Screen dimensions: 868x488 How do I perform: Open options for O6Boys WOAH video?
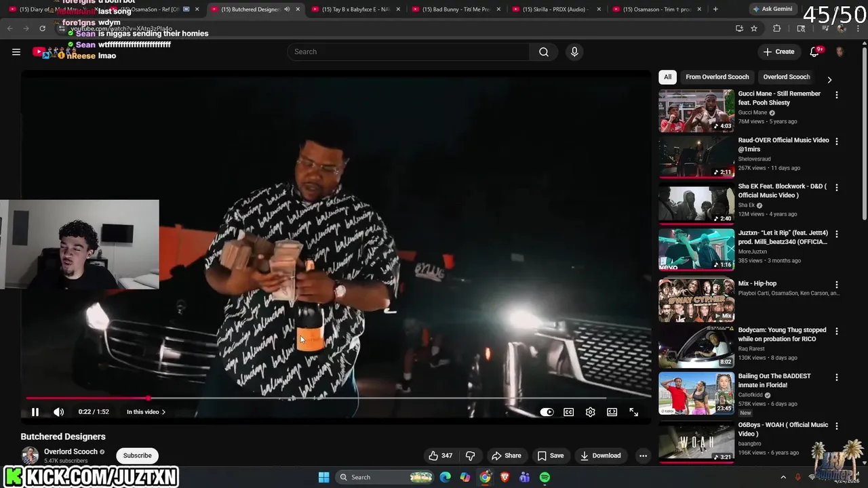[x=836, y=426]
